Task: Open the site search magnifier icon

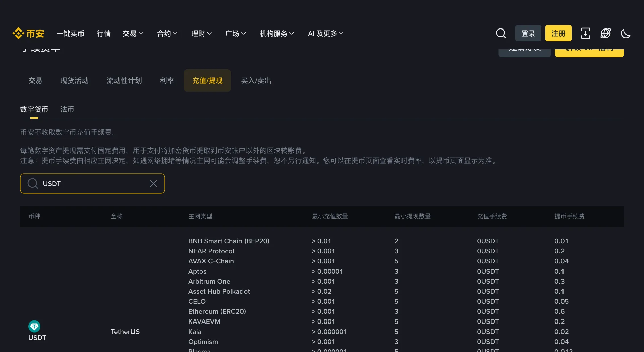Action: (x=501, y=33)
